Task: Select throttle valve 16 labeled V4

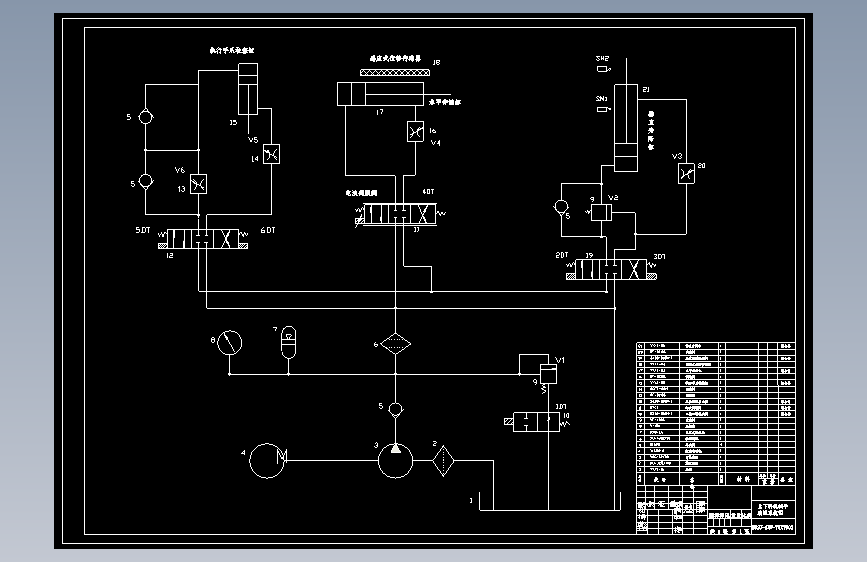Action: (415, 132)
